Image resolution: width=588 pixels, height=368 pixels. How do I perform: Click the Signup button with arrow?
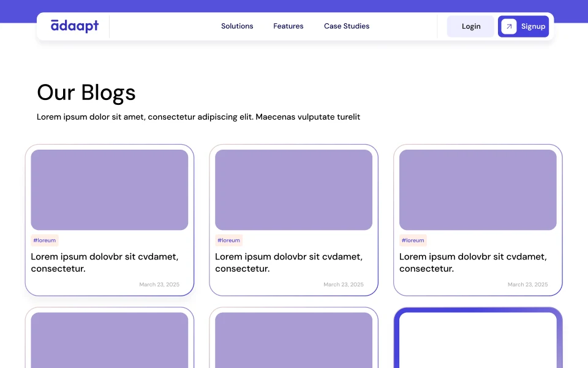[x=523, y=26]
